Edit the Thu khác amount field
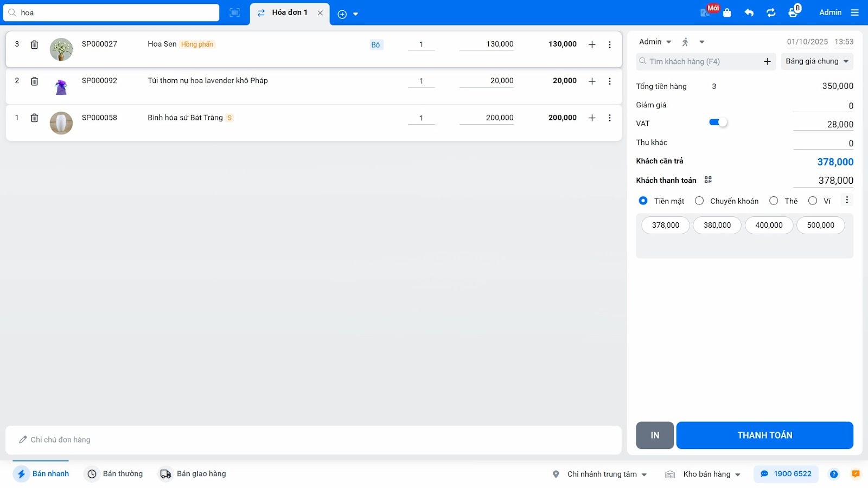 (824, 143)
